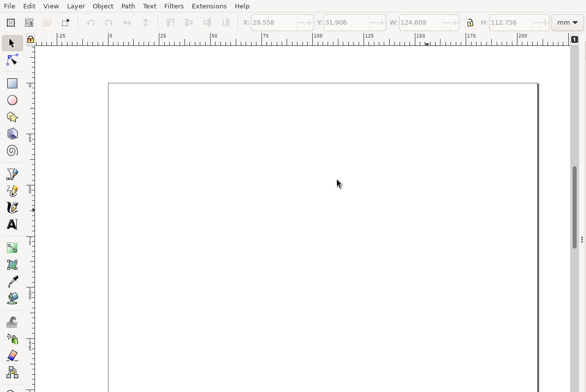Image resolution: width=586 pixels, height=392 pixels.
Task: Select the Gradient tool
Action: (12, 248)
